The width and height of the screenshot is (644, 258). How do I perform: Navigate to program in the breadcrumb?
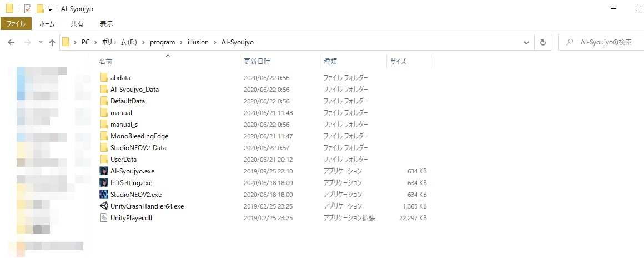click(x=162, y=42)
